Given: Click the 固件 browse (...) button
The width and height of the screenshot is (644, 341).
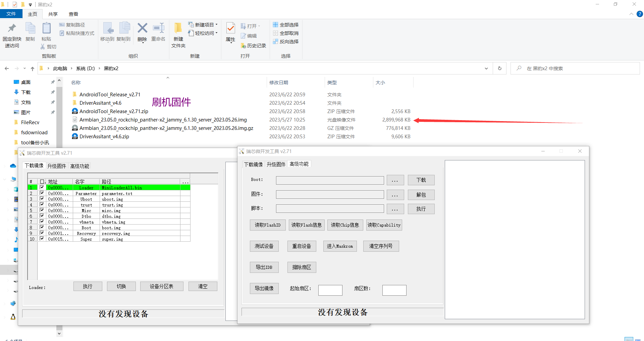Looking at the screenshot, I should click(395, 195).
